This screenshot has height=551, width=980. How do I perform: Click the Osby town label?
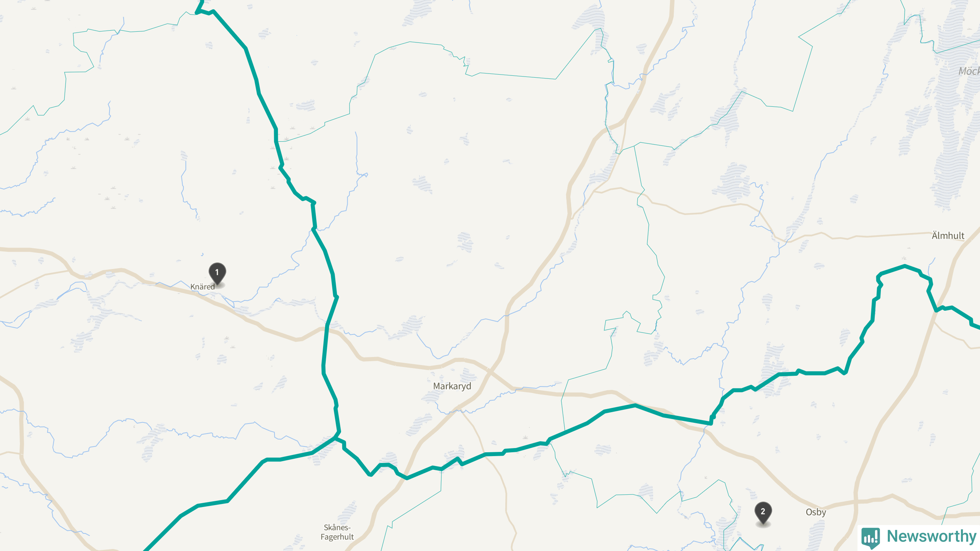[x=816, y=512]
